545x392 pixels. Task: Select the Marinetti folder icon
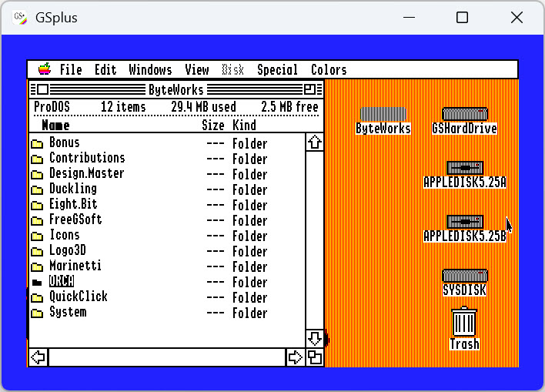coord(37,266)
